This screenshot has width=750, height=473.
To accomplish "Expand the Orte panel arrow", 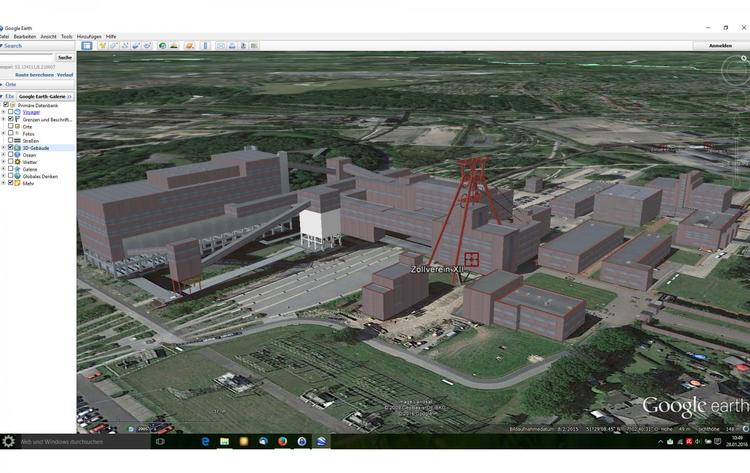I will (x=1, y=85).
